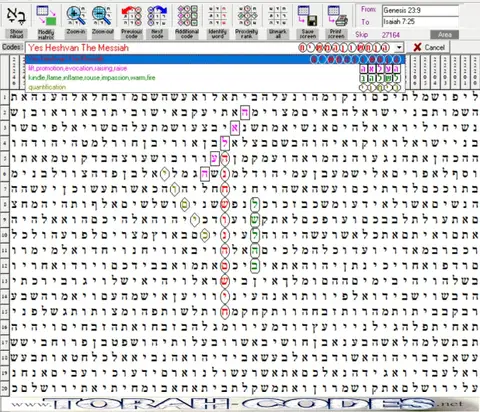
Task: Open the Modify matrix tool icon
Action: (46, 16)
